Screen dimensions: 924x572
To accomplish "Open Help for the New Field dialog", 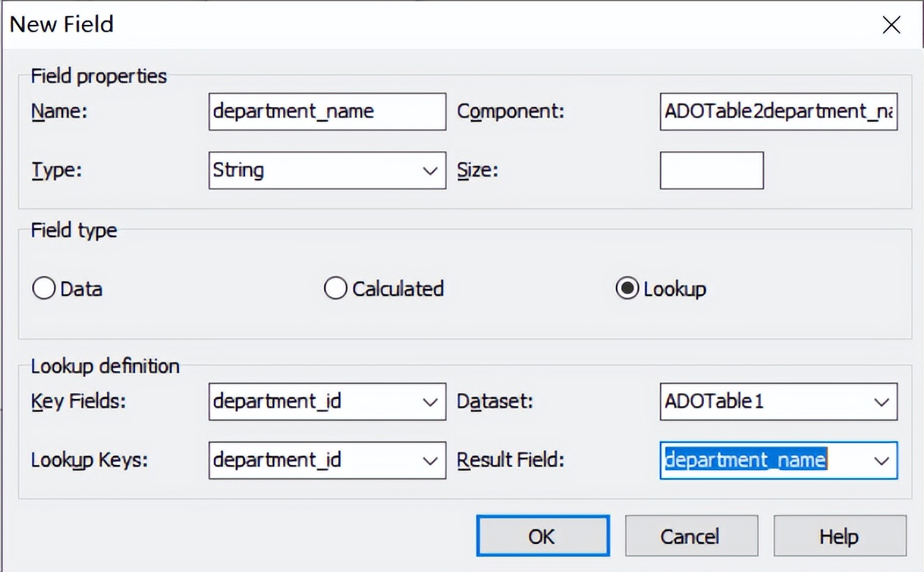I will pos(839,536).
